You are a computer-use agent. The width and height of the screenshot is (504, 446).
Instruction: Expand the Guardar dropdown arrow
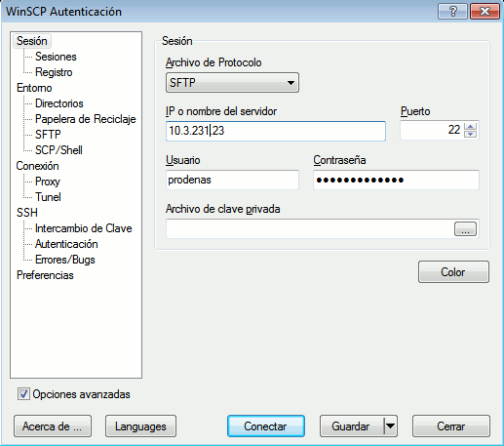[x=390, y=426]
